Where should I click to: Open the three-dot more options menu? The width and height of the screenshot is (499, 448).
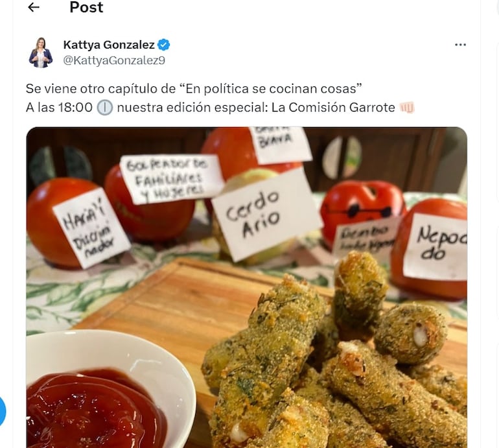tap(460, 45)
